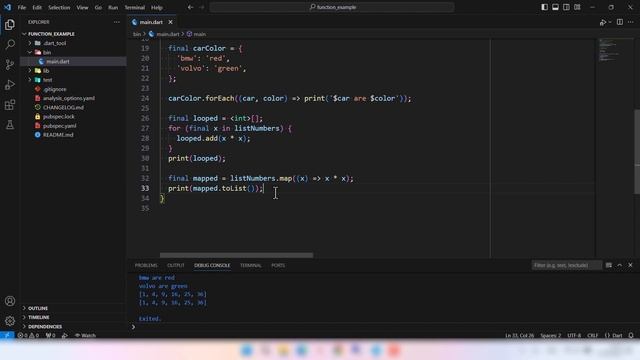The height and width of the screenshot is (360, 640).
Task: Collapse the FUNCTION_EXAMPLE root section
Action: [24, 34]
